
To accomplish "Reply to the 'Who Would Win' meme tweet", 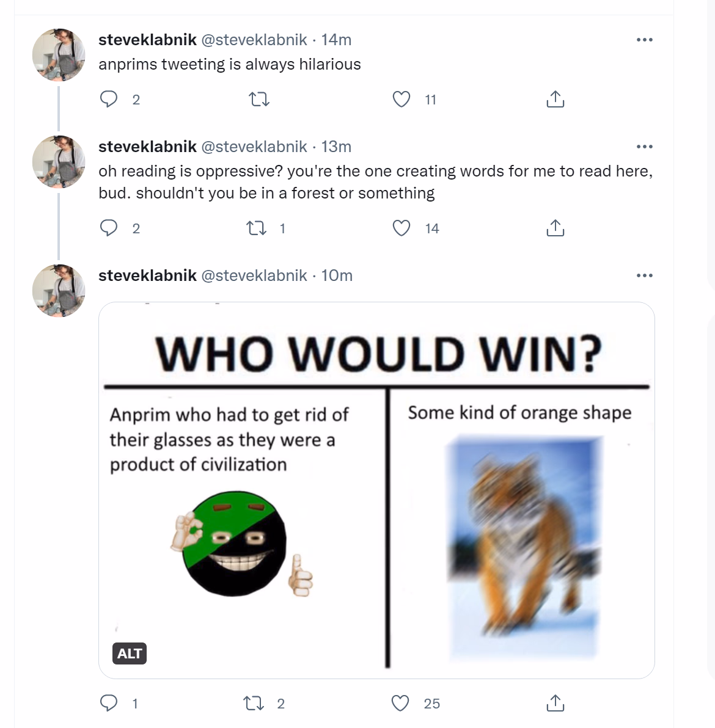I will [109, 703].
